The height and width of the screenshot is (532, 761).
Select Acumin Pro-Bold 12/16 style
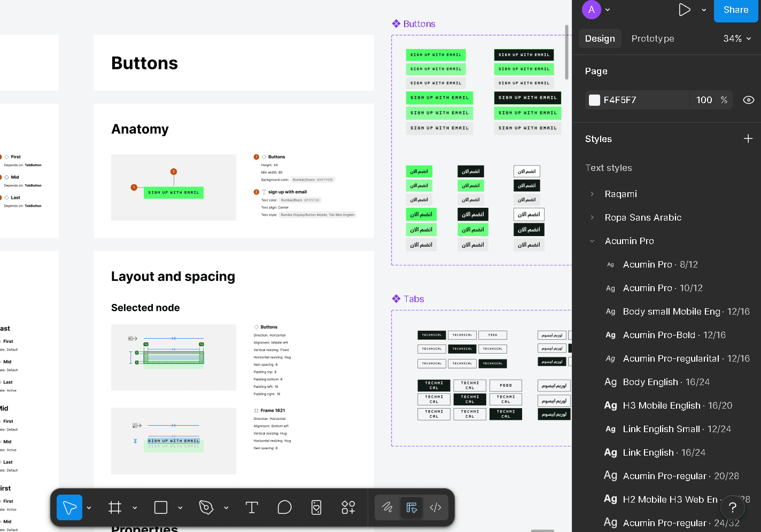point(666,335)
